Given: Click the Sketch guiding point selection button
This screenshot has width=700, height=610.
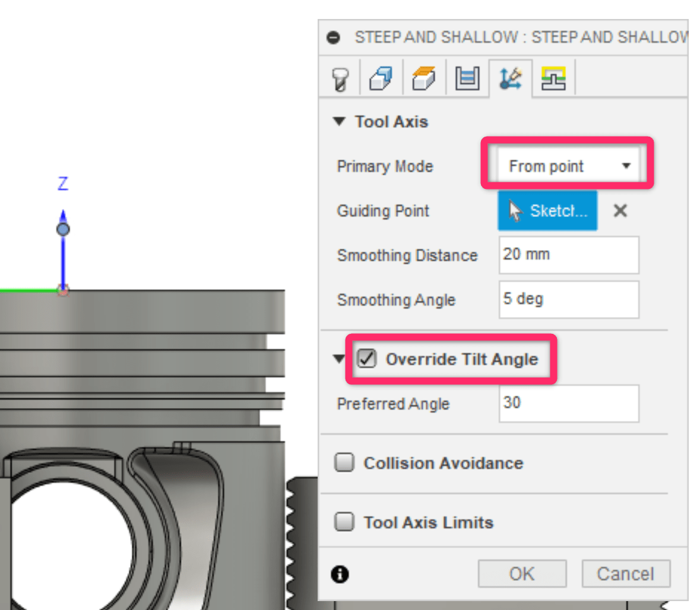Looking at the screenshot, I should click(x=547, y=210).
